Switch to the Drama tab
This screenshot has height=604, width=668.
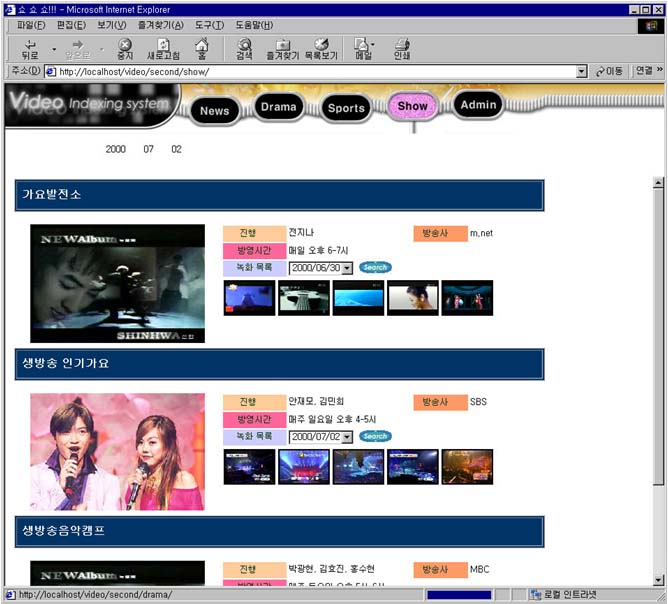point(278,106)
